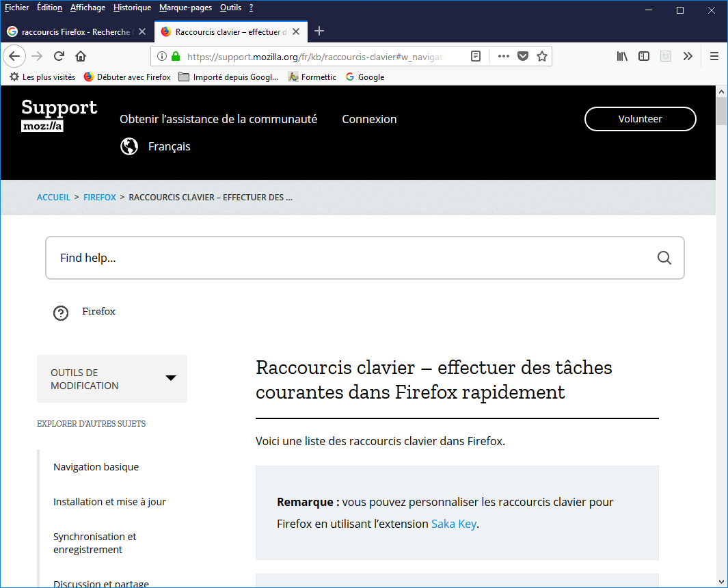Click the Firefox question mark icon
Screen dimensions: 728x588
click(x=61, y=313)
